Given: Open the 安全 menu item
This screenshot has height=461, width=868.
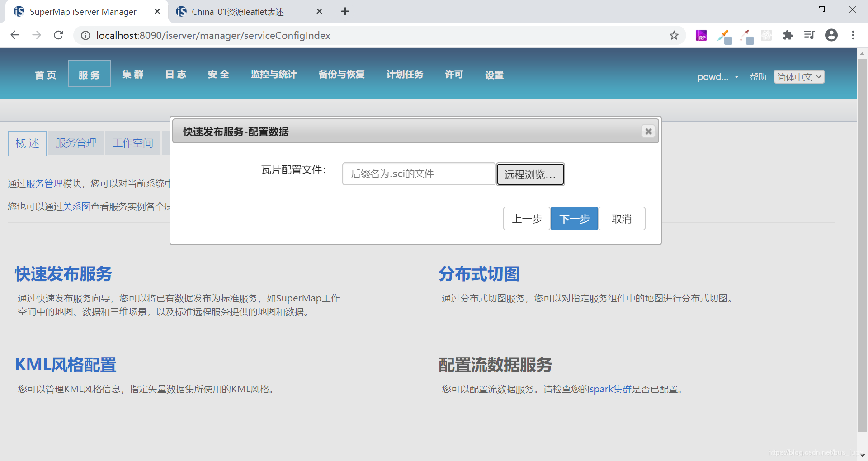Looking at the screenshot, I should coord(218,74).
